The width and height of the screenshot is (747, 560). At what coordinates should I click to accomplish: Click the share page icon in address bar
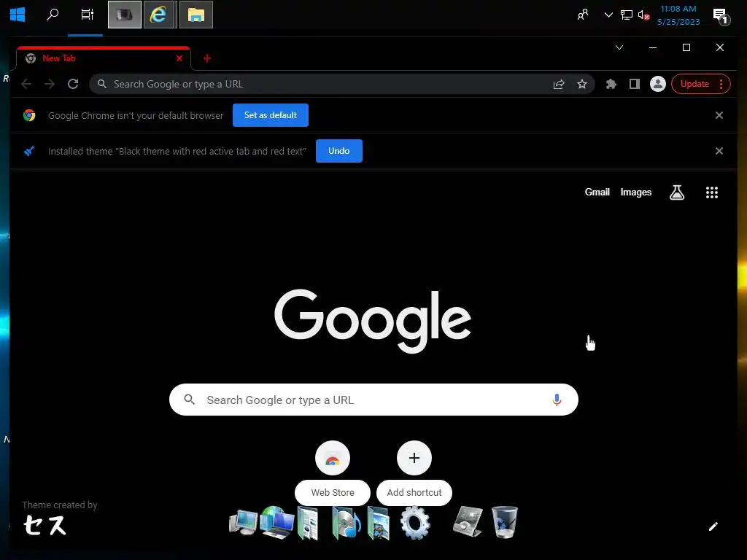(559, 85)
